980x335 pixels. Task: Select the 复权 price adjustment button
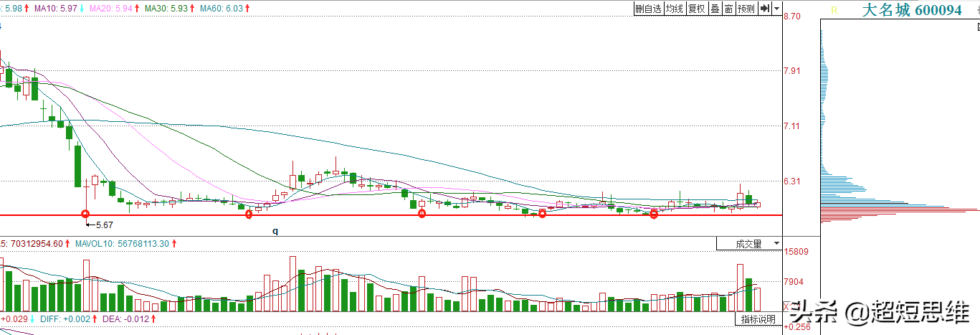(x=697, y=9)
